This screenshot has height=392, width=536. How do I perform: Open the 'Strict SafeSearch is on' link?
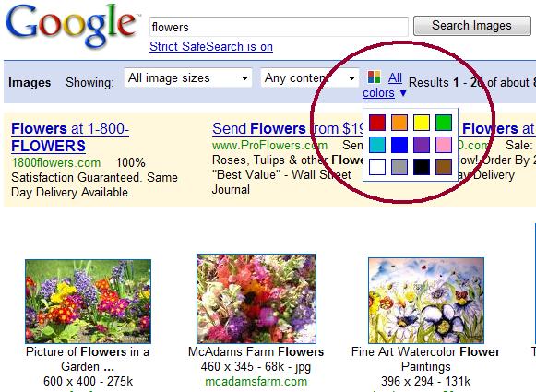[x=211, y=46]
